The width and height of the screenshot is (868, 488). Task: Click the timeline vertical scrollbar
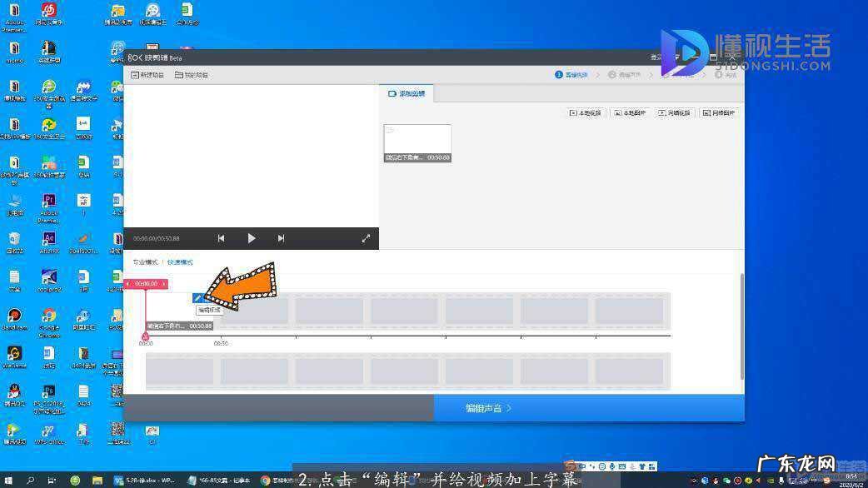click(x=741, y=326)
